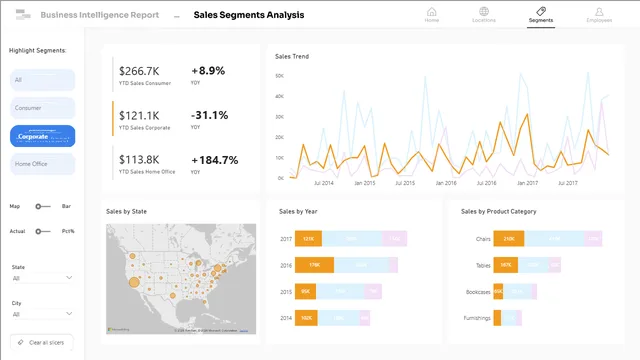640x360 pixels.
Task: Highlight the Home Office segment
Action: coord(42,164)
